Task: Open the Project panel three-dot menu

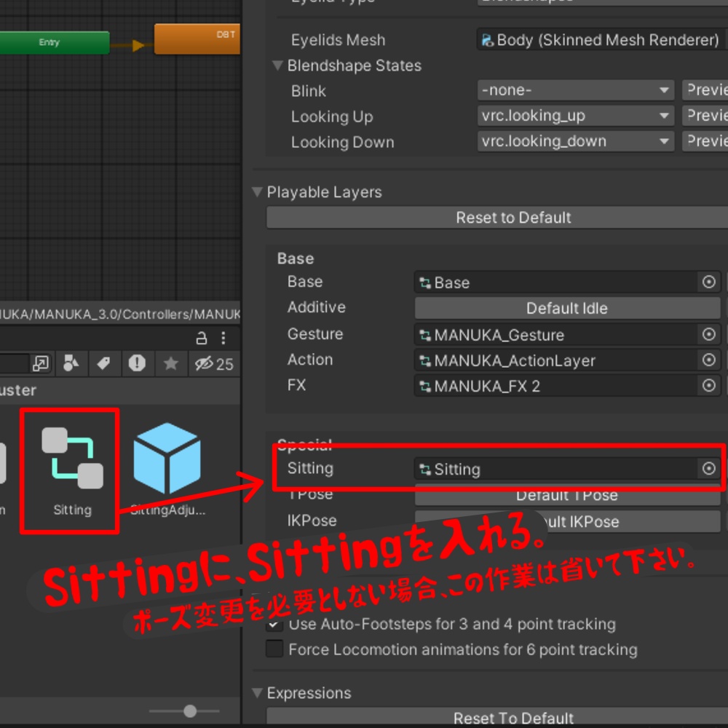Action: point(223,338)
